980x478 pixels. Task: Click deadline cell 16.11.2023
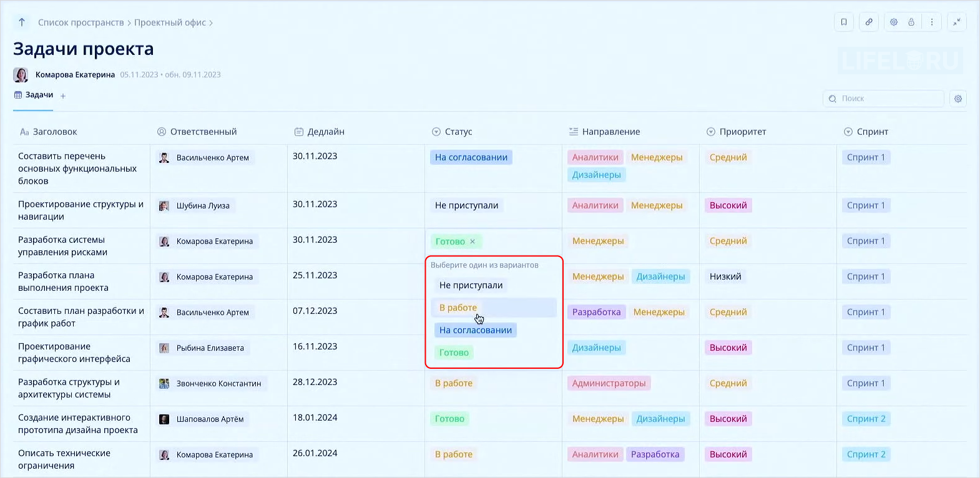(x=315, y=346)
